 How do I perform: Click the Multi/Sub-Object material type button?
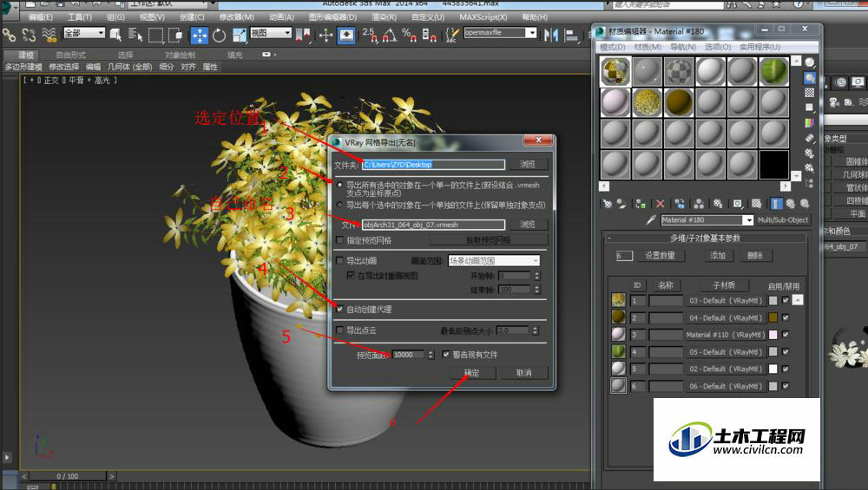(783, 220)
